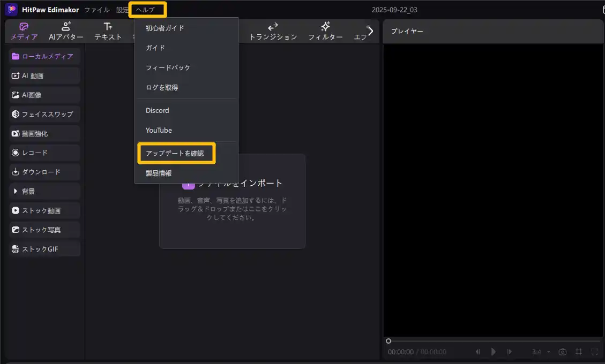Click the file import drop area text
The image size is (605, 364).
(x=232, y=209)
